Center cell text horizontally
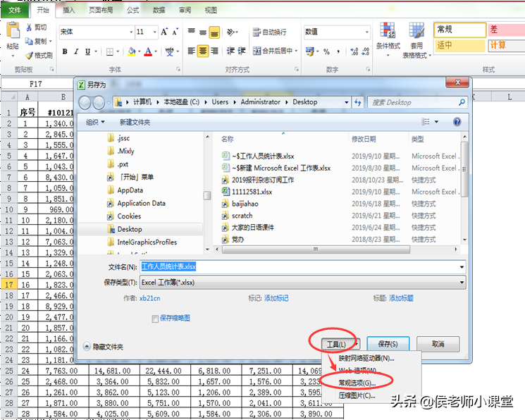 pyautogui.click(x=203, y=51)
